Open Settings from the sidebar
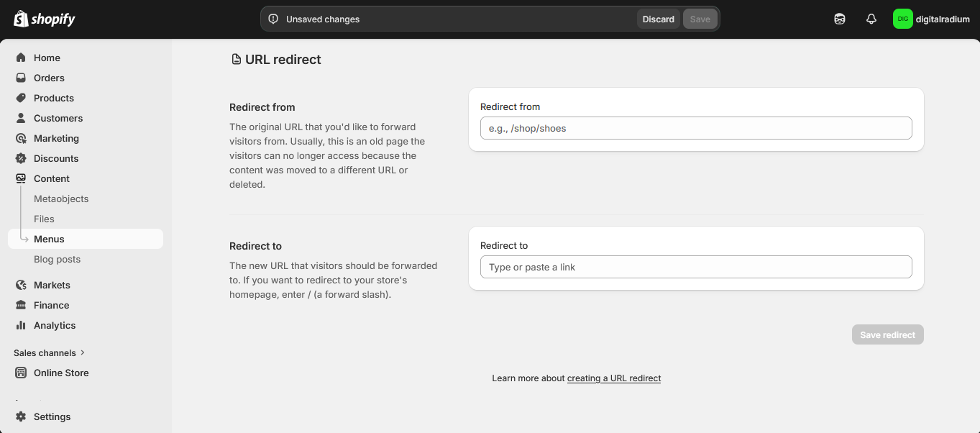980x433 pixels. (x=51, y=416)
